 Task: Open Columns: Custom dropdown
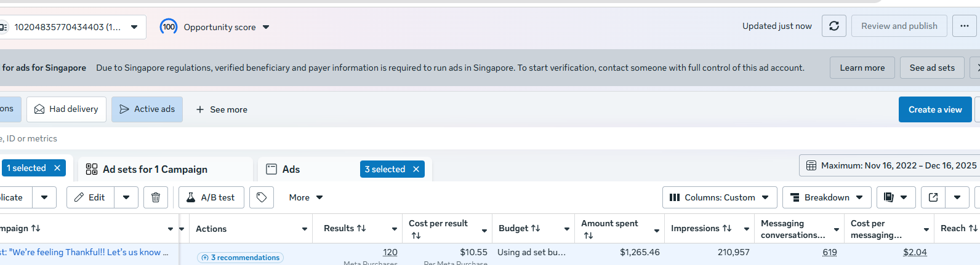[720, 197]
